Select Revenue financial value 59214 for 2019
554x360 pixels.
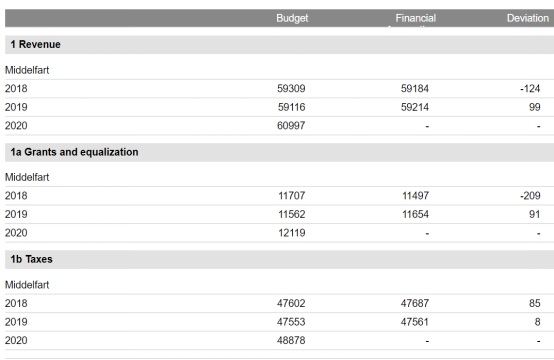point(415,107)
